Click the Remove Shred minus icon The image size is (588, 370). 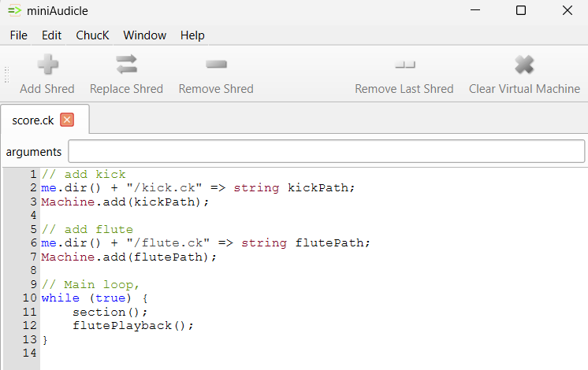(x=217, y=65)
